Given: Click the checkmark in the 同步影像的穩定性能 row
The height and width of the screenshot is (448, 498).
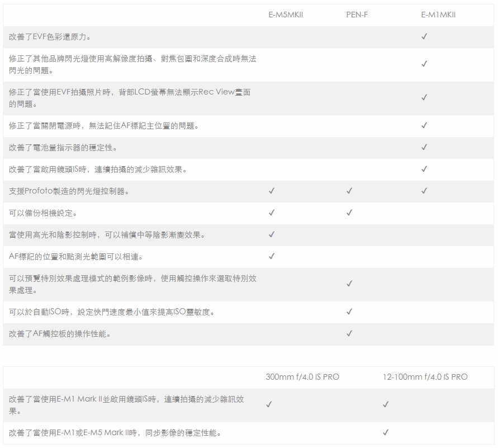Looking at the screenshot, I should pos(386,432).
